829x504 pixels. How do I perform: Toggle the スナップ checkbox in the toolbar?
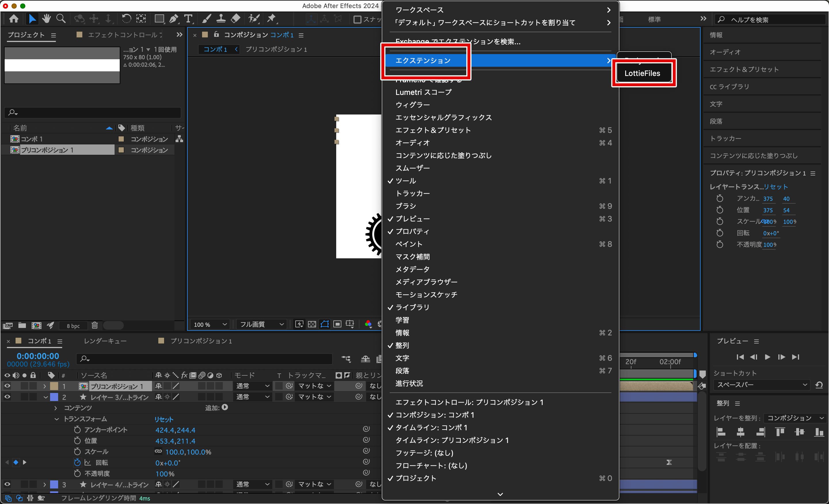coord(358,20)
